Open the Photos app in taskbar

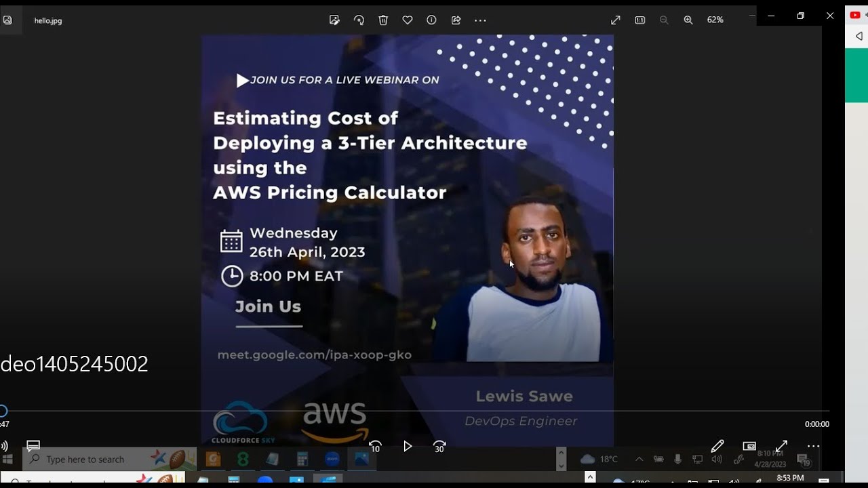pos(361,460)
